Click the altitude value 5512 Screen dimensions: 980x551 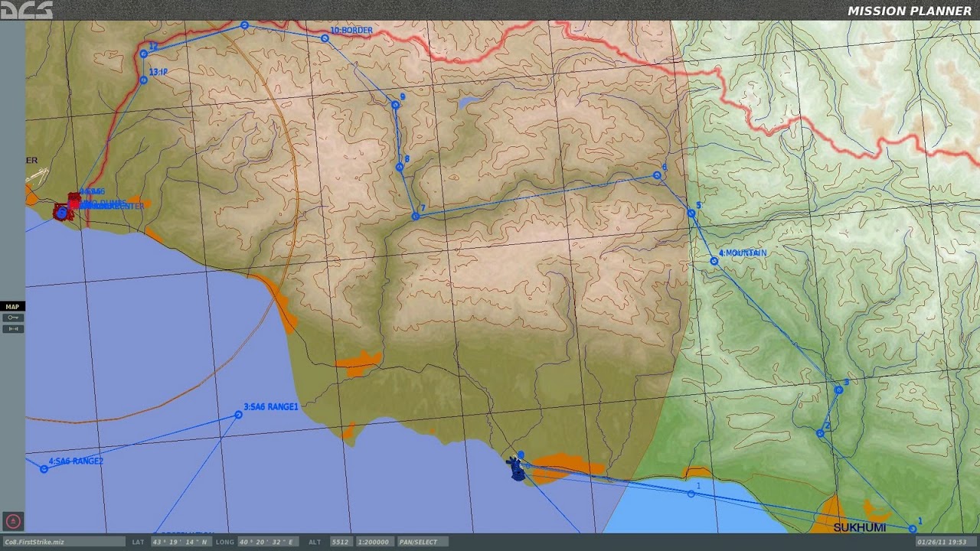pyautogui.click(x=340, y=542)
